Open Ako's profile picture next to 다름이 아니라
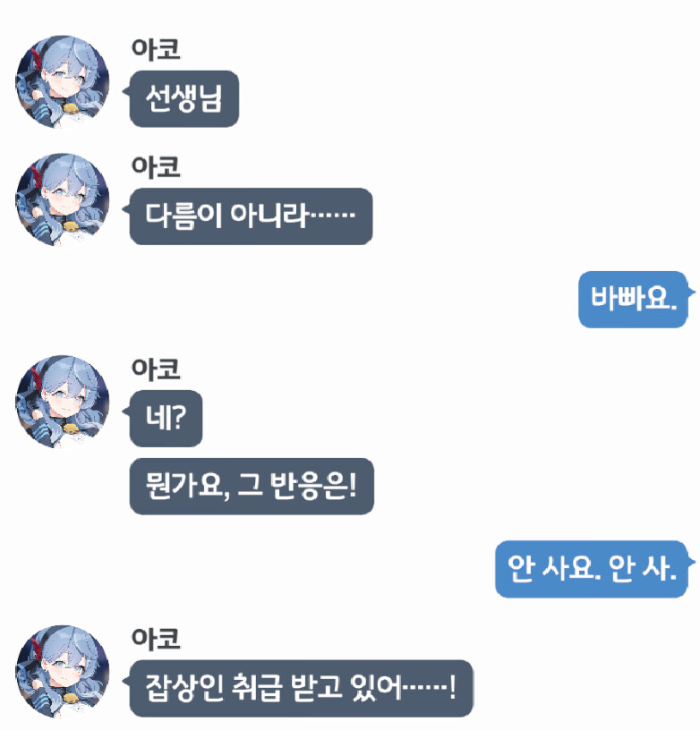Screen dimensions: 700x730 click(x=63, y=199)
